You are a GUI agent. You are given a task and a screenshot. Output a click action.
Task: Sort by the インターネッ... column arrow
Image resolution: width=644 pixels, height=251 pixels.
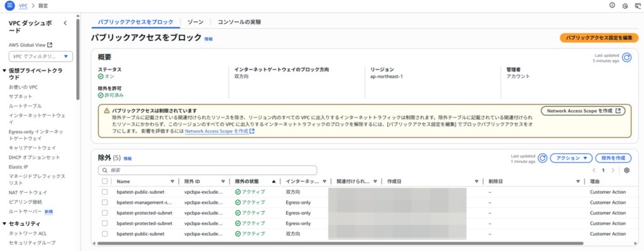tap(325, 181)
